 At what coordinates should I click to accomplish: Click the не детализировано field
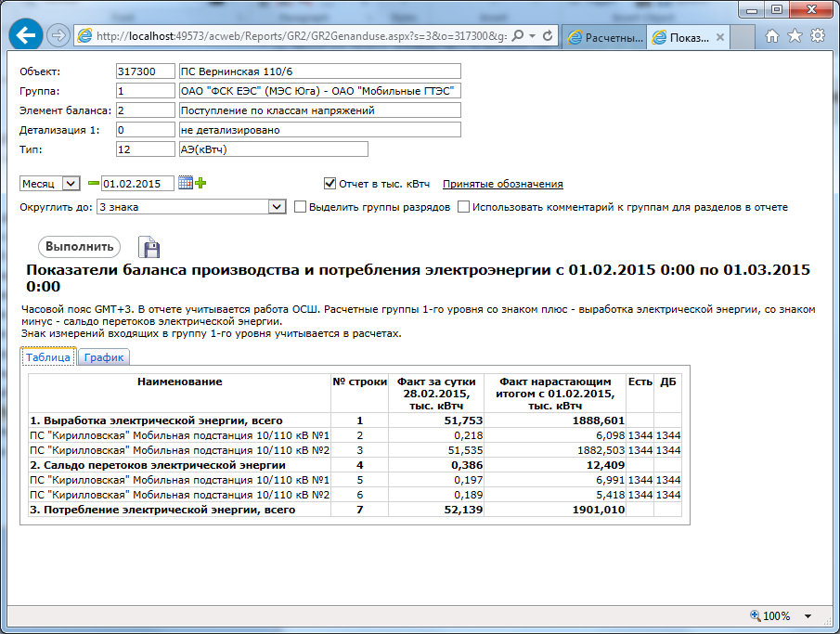320,130
